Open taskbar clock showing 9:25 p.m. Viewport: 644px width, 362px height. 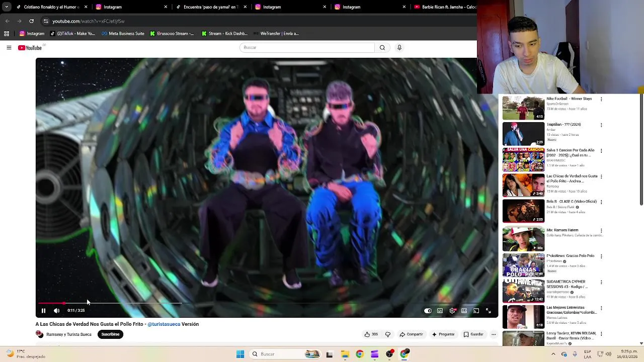[x=628, y=354]
